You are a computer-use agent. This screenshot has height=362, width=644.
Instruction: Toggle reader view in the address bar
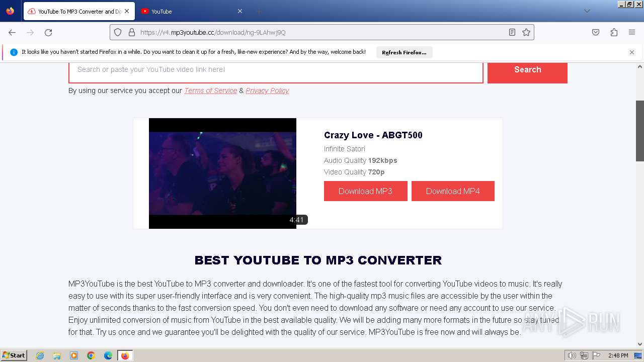tap(512, 32)
